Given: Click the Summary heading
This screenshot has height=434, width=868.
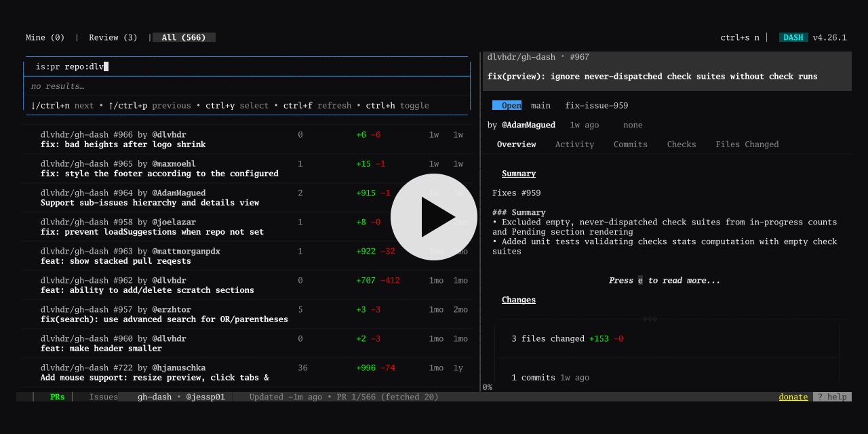Looking at the screenshot, I should [x=519, y=174].
